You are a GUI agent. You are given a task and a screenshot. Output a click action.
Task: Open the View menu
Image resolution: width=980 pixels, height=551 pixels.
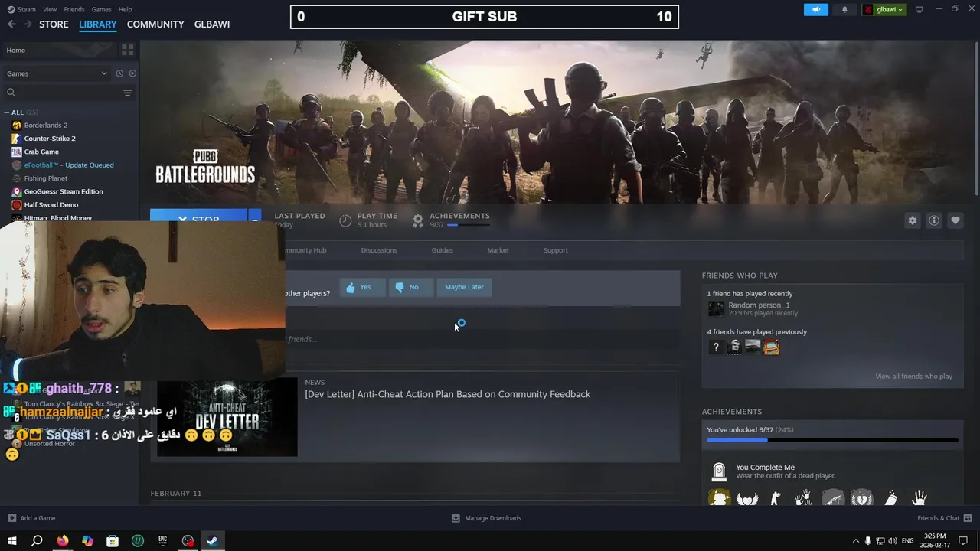pos(50,9)
